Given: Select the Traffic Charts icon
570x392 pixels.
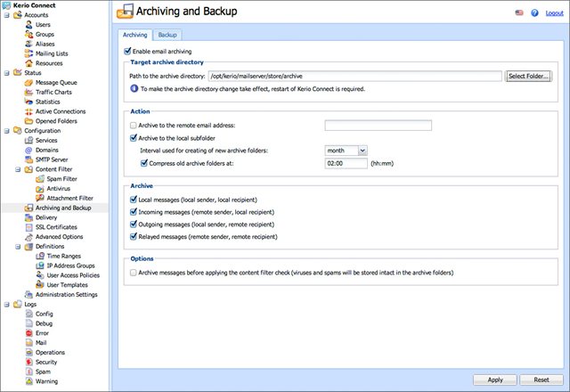Looking at the screenshot, I should pos(28,93).
